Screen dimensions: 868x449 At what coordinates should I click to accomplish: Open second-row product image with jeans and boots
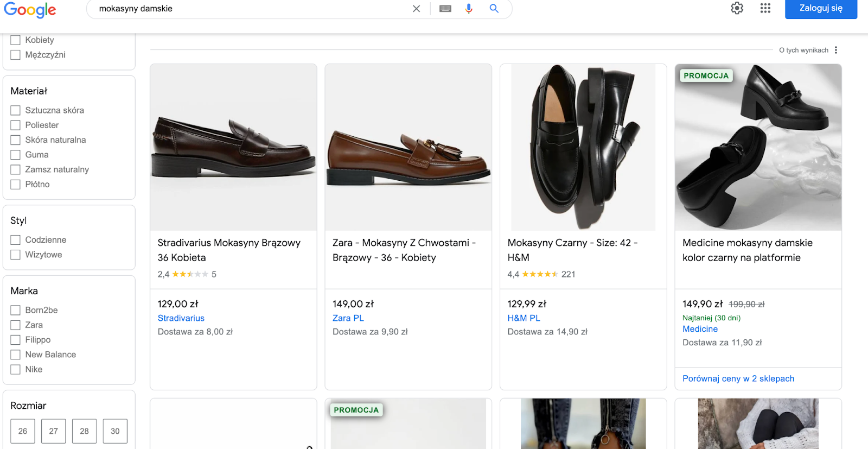click(x=583, y=423)
